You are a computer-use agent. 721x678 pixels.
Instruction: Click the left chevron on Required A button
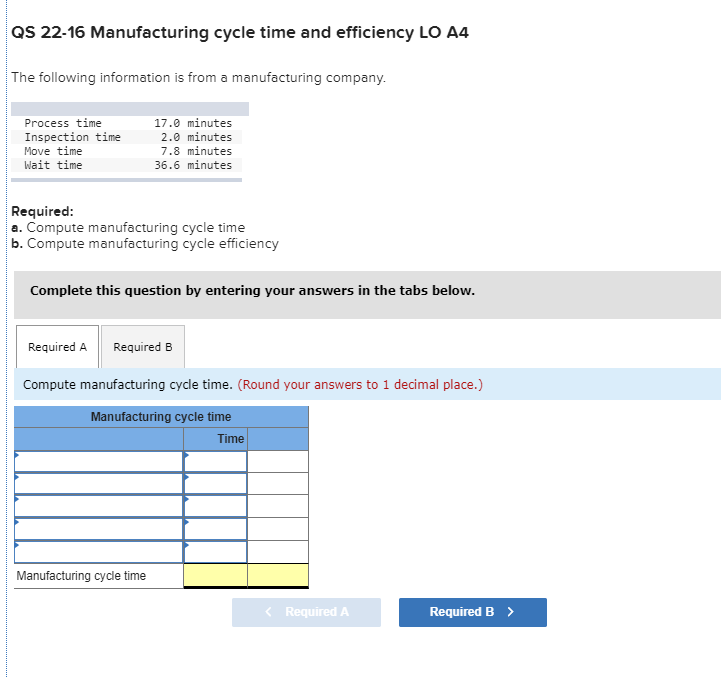(269, 612)
